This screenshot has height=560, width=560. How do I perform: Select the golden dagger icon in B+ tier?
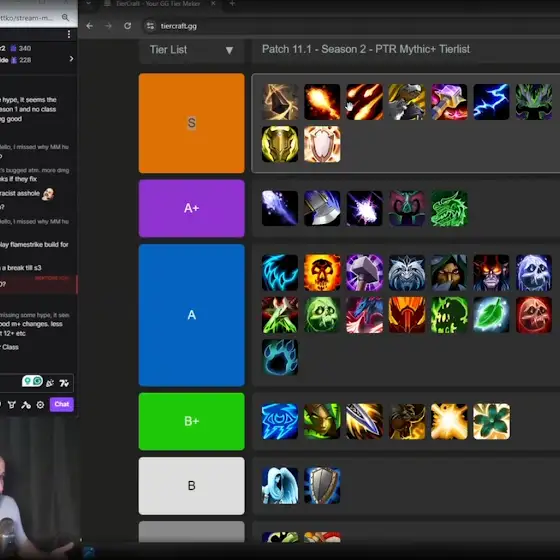[364, 421]
